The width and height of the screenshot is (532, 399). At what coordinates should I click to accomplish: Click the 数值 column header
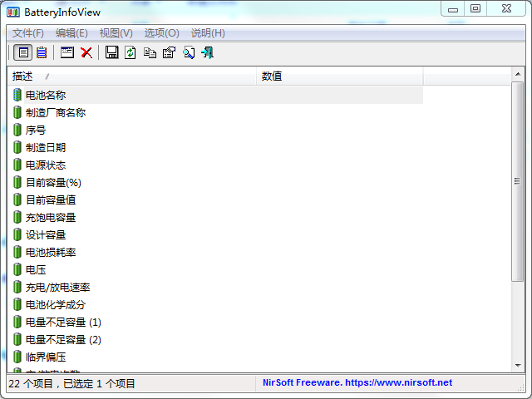(x=272, y=76)
